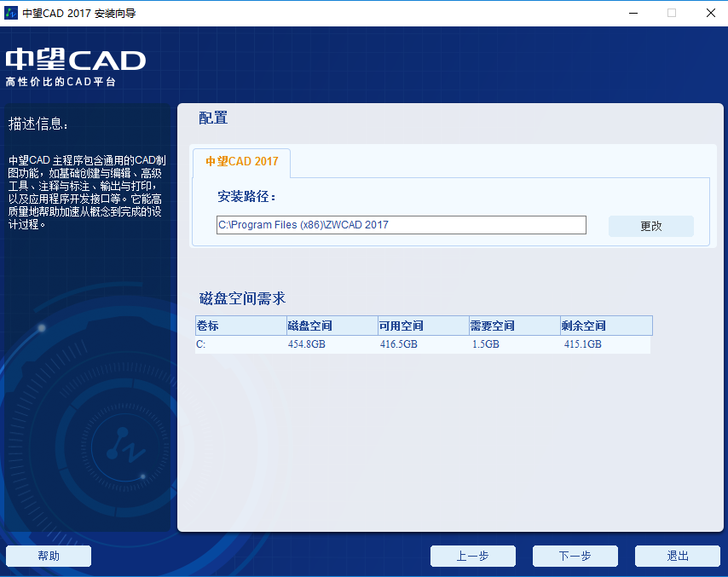Image resolution: width=728 pixels, height=577 pixels.
Task: Minimize the installer window
Action: [632, 13]
